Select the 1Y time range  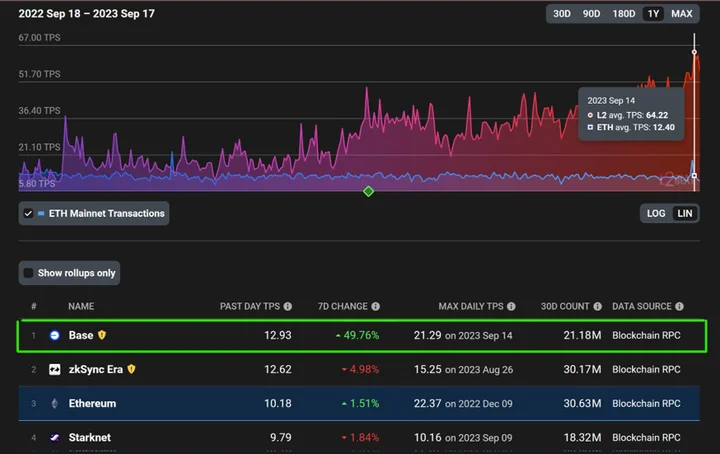point(653,14)
